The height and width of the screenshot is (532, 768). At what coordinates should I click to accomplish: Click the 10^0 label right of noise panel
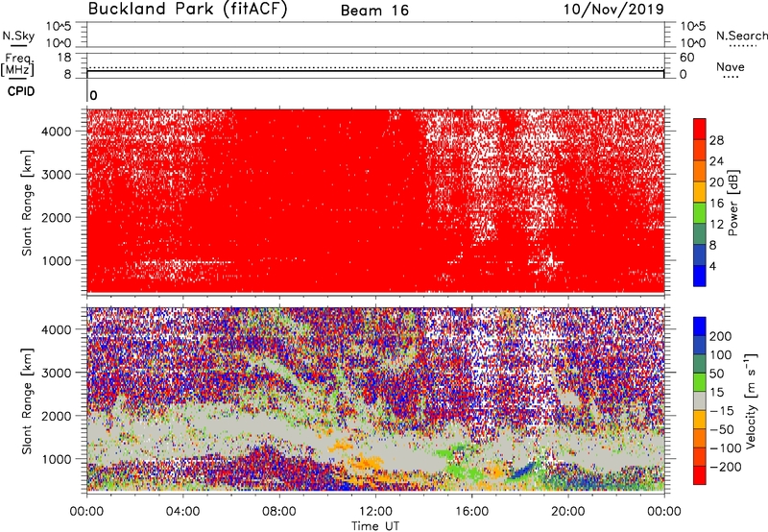coord(693,43)
